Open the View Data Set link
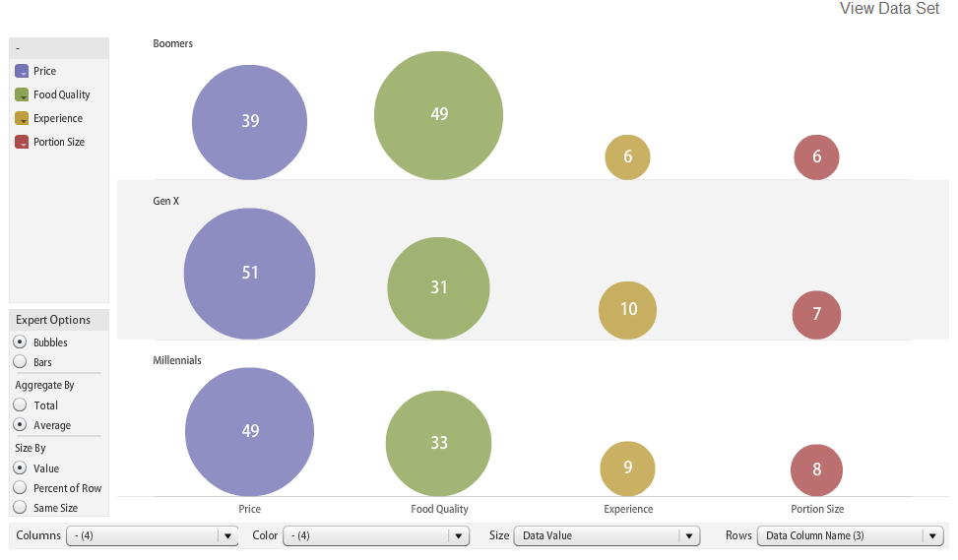The image size is (958, 560). point(889,9)
